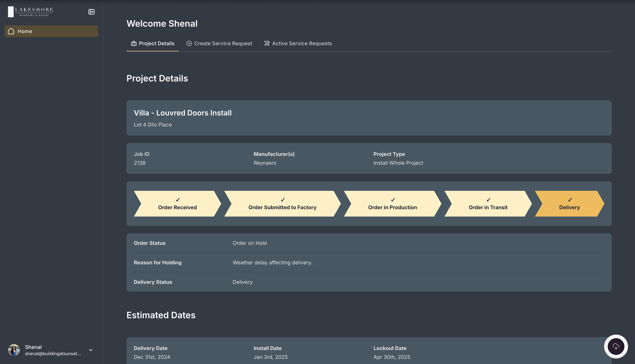
Task: Select the wrench icon on Active Service Requests
Action: 267,43
